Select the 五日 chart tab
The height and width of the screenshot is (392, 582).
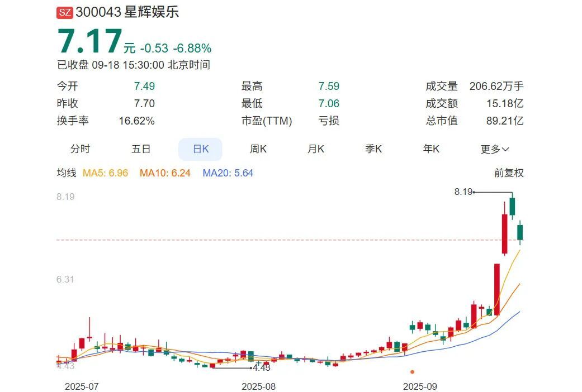point(141,149)
